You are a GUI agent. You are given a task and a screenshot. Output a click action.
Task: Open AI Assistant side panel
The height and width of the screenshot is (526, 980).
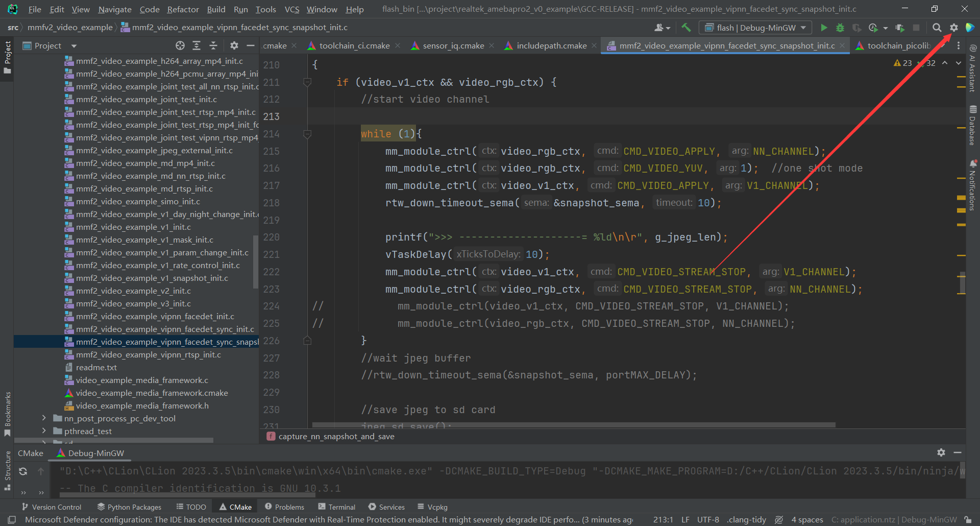coord(973,68)
